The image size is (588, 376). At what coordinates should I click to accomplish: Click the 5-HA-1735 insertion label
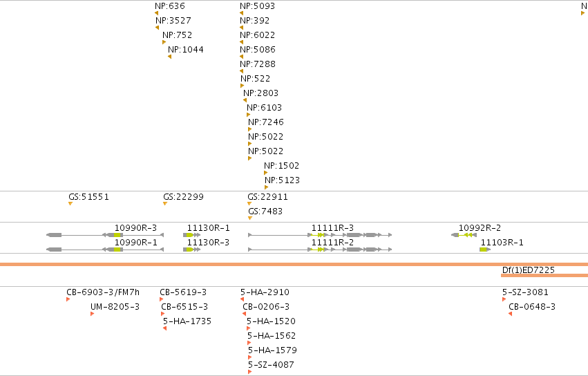click(187, 321)
